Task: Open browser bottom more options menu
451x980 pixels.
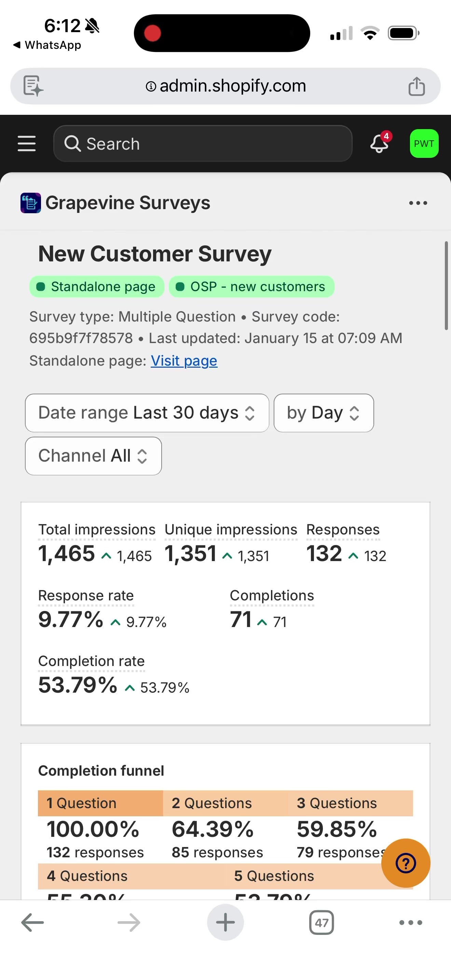Action: (410, 922)
